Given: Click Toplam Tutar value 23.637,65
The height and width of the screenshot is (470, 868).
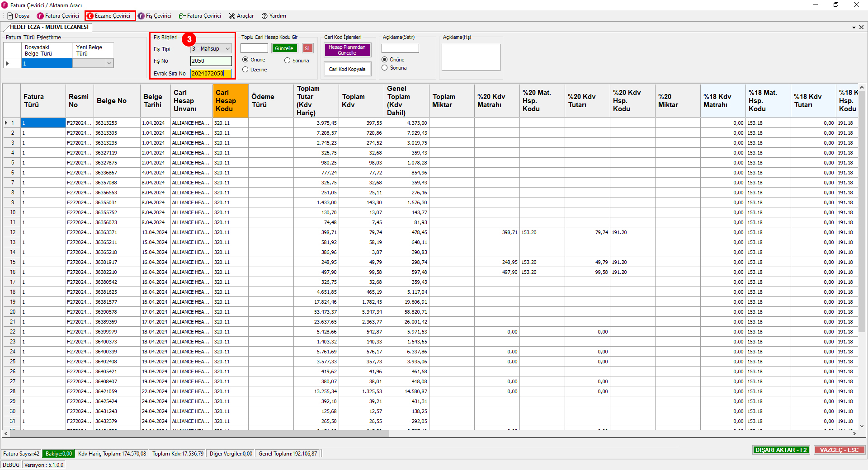Looking at the screenshot, I should coord(316,322).
